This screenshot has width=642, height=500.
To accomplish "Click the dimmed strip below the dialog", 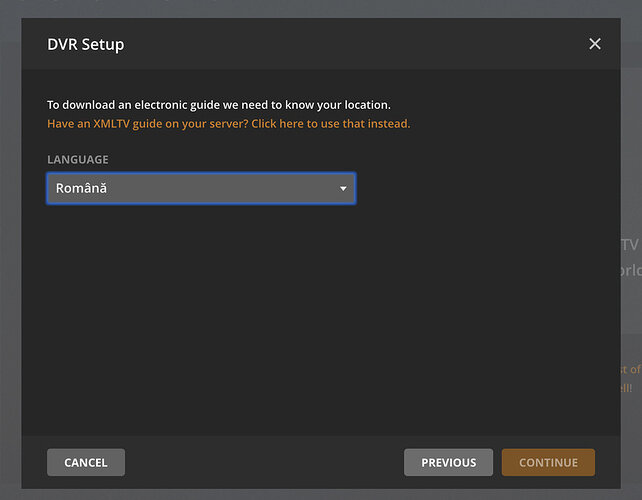I will click(x=320, y=494).
